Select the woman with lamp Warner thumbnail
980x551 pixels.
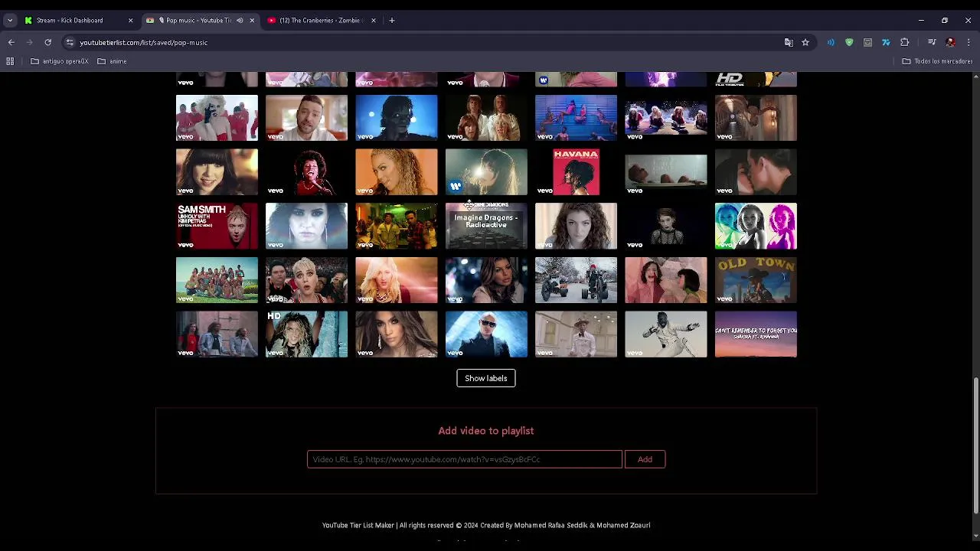[x=486, y=172]
